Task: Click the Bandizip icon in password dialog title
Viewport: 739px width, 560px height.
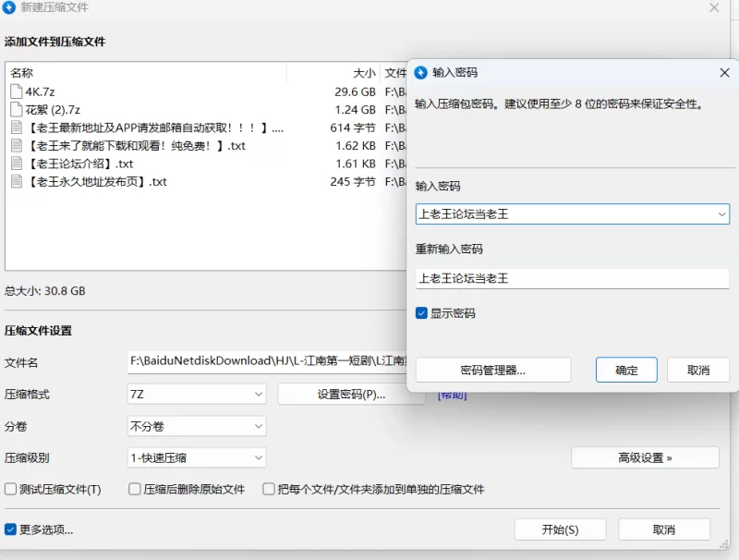Action: coord(421,72)
